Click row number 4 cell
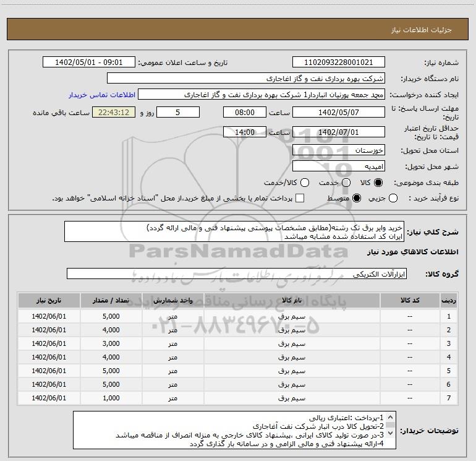 [449, 358]
